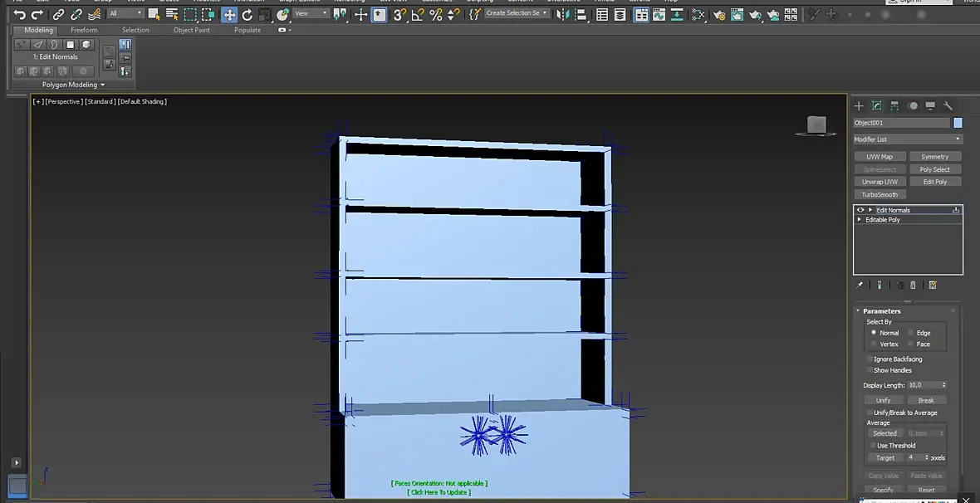Click the TurboSmooth modifier button
Viewport: 980px width, 503px height.
click(x=880, y=194)
